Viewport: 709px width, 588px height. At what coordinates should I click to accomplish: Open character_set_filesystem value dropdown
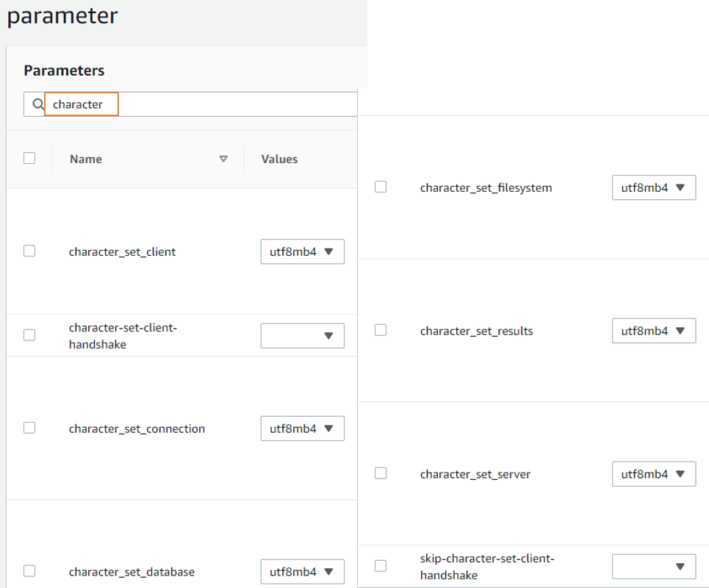click(654, 187)
